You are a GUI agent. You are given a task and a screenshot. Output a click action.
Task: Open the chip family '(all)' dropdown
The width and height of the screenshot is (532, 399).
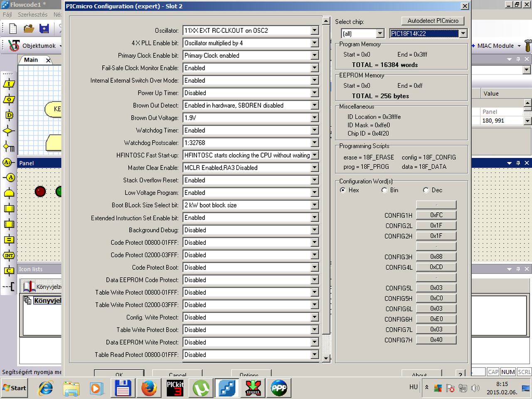(x=380, y=34)
